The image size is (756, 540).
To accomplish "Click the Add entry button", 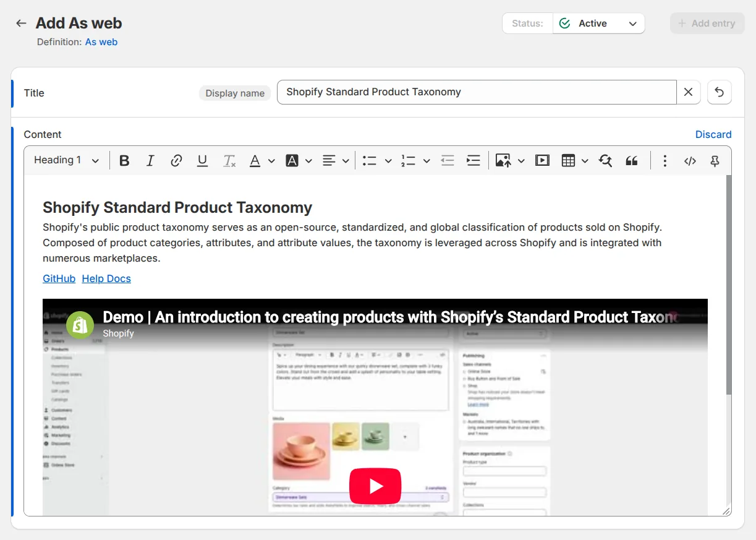I will click(707, 24).
